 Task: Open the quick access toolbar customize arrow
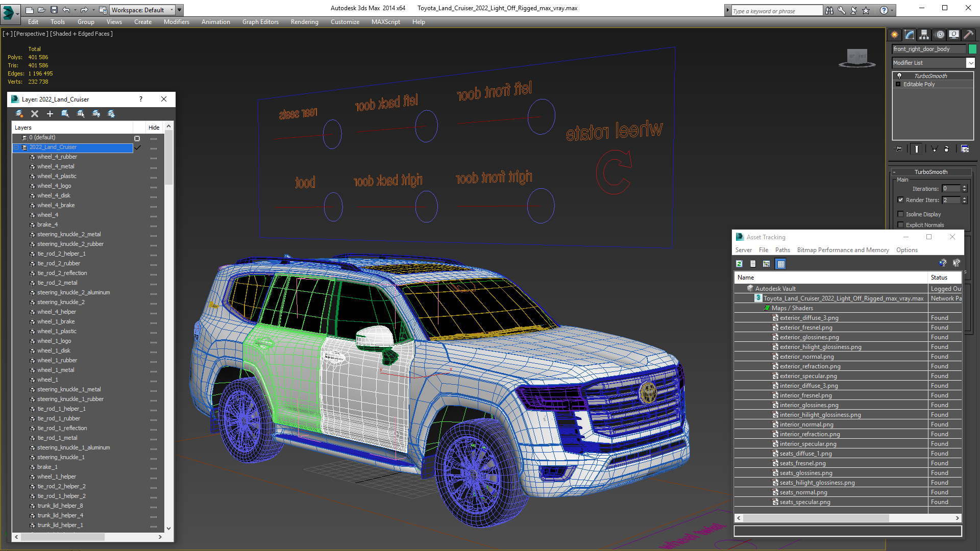point(179,10)
